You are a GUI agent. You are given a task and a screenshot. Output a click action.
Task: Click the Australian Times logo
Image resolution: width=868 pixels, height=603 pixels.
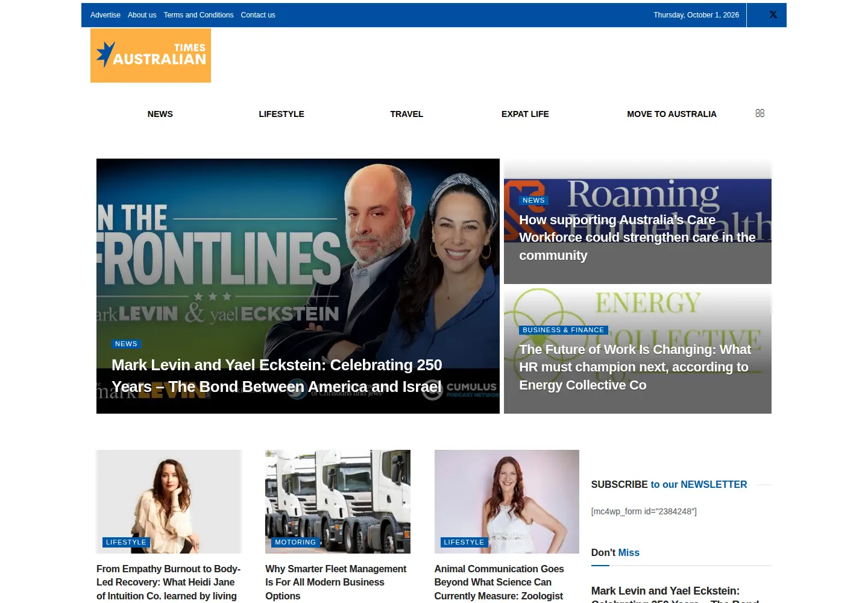[x=151, y=55]
